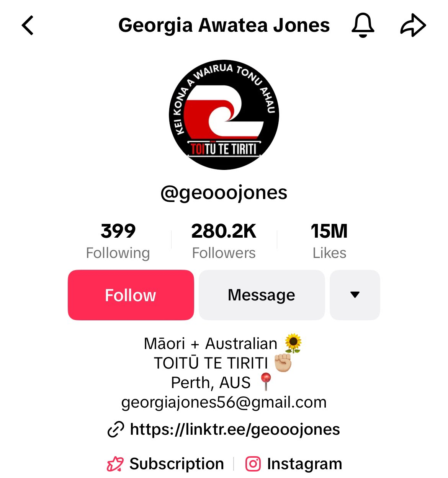Go back using the left arrow

point(28,26)
